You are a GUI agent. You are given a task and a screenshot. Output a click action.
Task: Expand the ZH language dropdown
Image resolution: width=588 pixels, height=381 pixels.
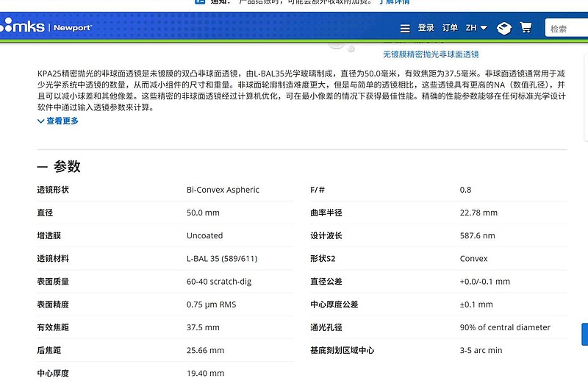(476, 28)
